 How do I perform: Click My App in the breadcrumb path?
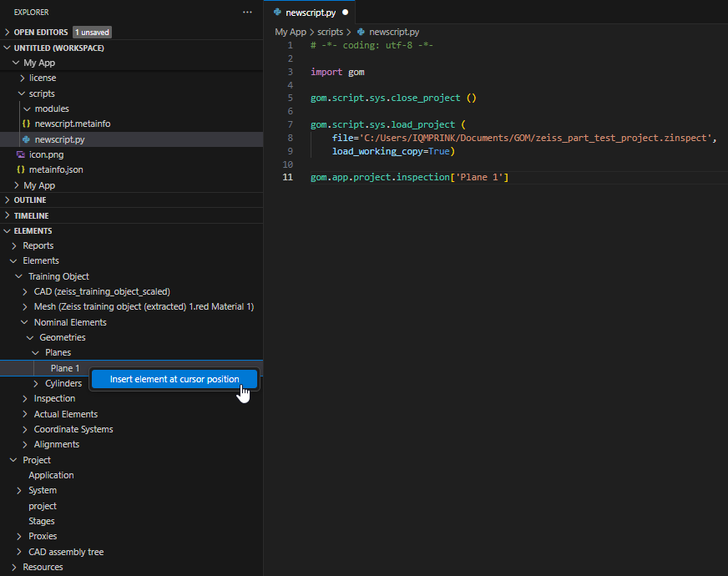(291, 32)
